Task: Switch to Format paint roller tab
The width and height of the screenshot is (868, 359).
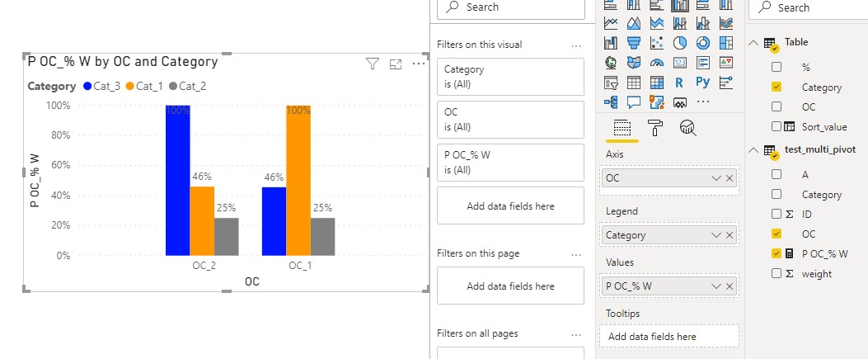Action: pos(655,128)
